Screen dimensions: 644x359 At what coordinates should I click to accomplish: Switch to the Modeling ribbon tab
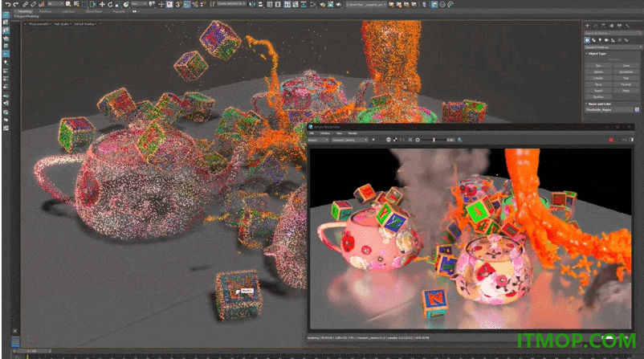25,11
